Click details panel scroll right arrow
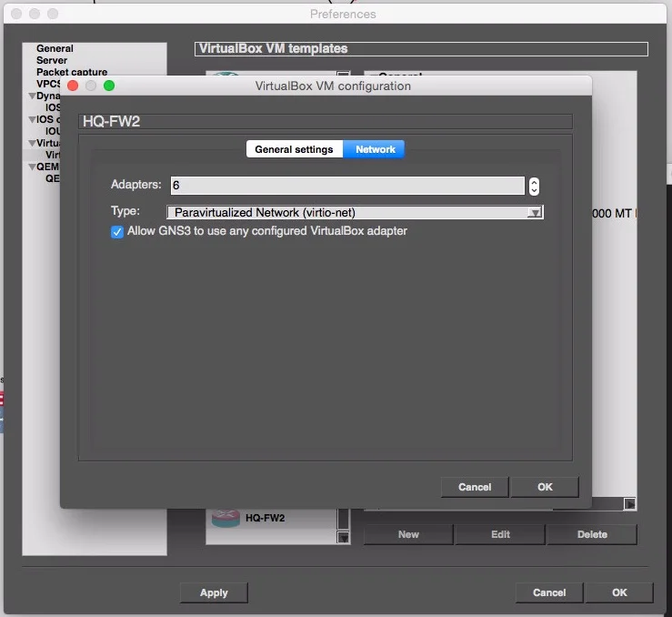672x617 pixels. [x=629, y=504]
